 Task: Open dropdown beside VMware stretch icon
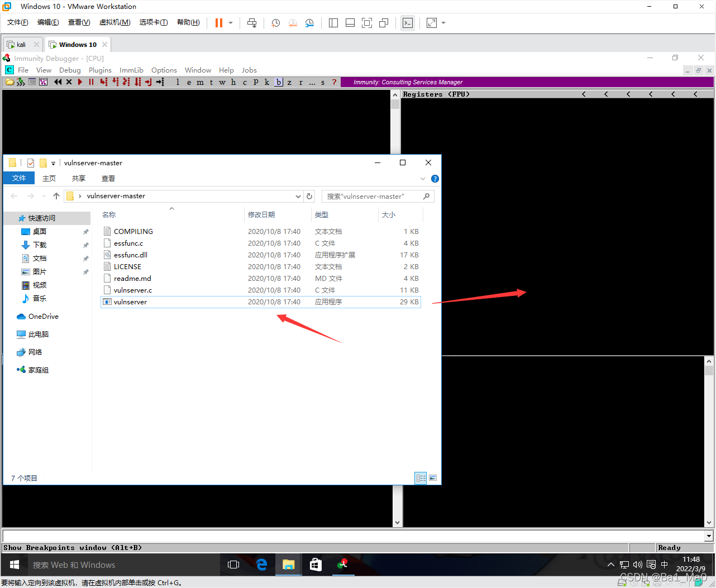[443, 23]
